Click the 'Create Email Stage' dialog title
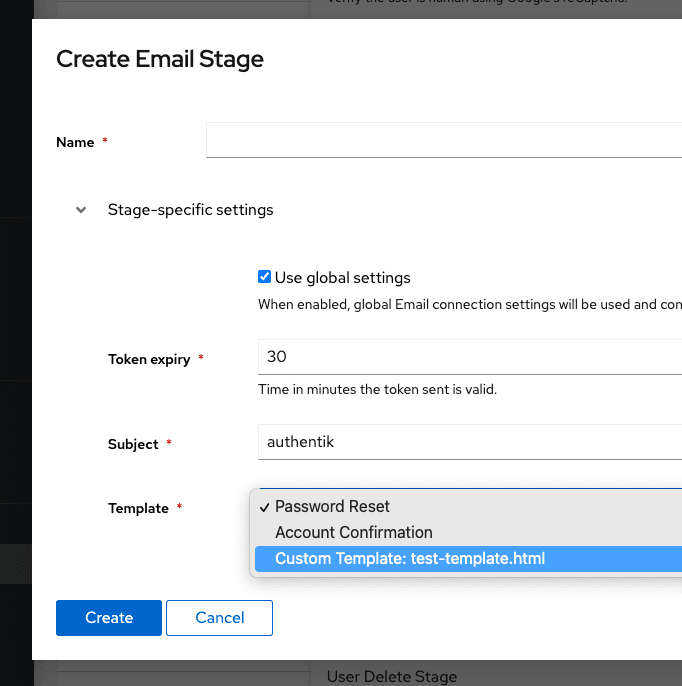 [160, 59]
